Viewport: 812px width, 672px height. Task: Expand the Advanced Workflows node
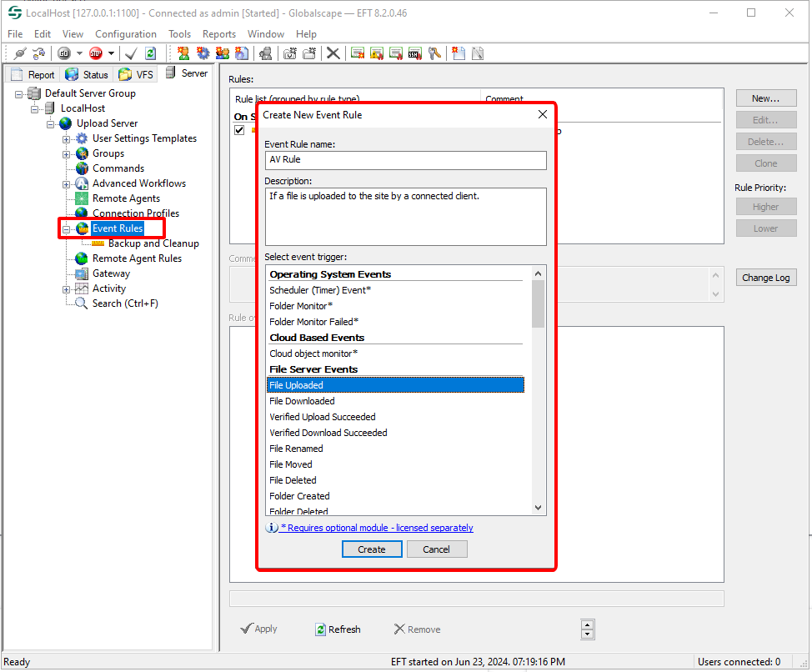coord(67,184)
